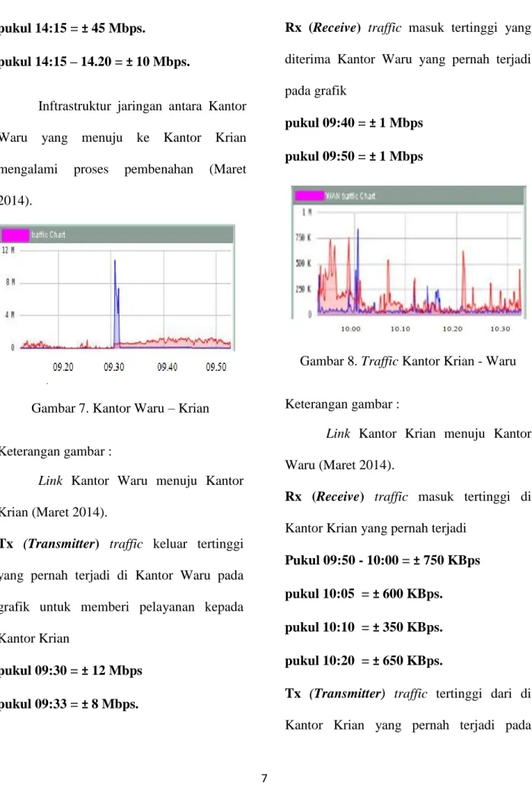
Task: Click the text 'pukul 09:40 = ± 1 Mbps'
Action: coord(354,123)
